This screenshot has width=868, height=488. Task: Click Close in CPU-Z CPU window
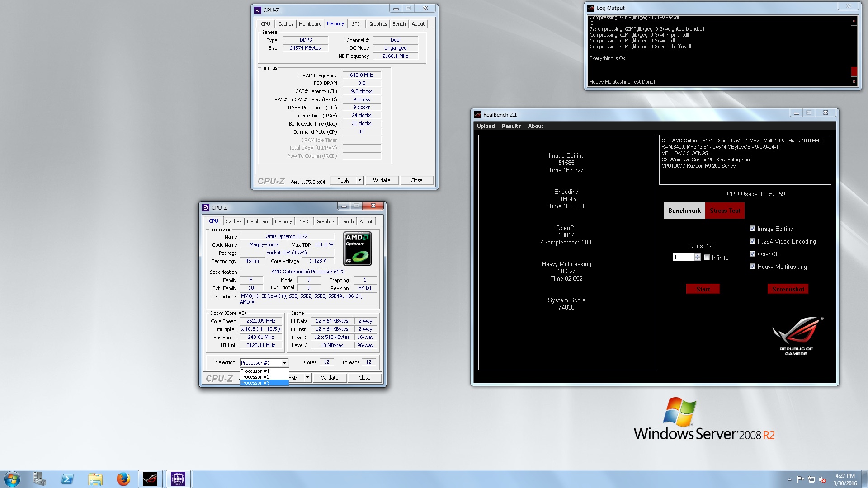click(x=364, y=378)
